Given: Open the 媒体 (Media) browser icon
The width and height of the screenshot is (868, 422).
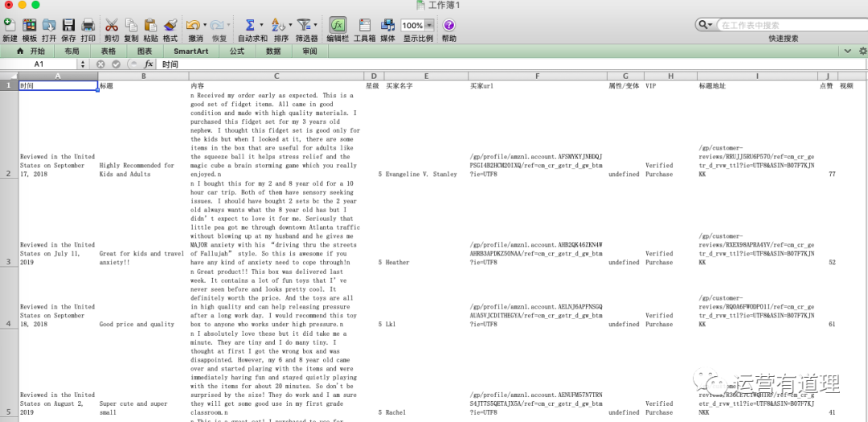Looking at the screenshot, I should pos(387,25).
